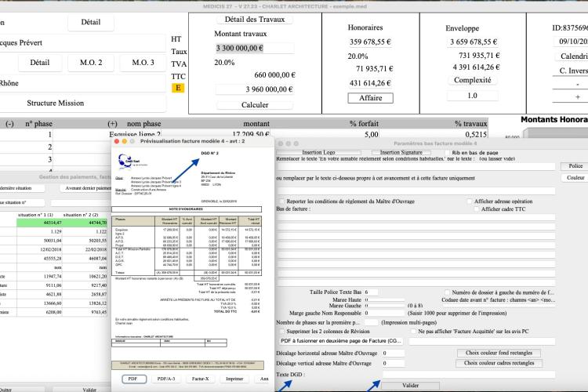Click the 'Avenant dernier paiement' button
The image size is (588, 392).
point(86,188)
